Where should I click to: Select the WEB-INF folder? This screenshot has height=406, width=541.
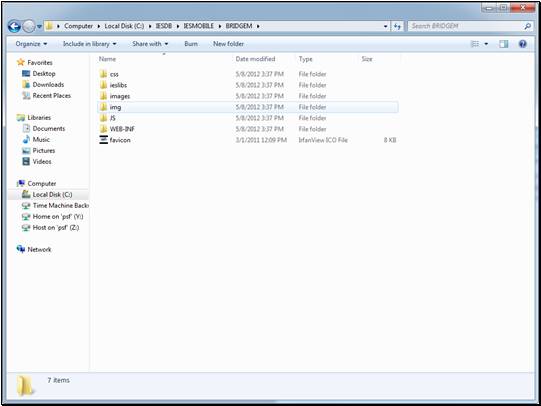click(x=122, y=129)
